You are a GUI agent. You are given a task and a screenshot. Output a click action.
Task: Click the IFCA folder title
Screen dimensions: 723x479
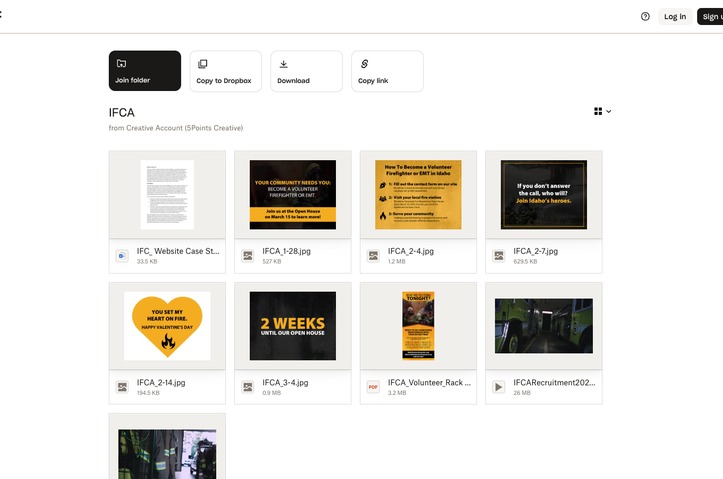tap(122, 112)
